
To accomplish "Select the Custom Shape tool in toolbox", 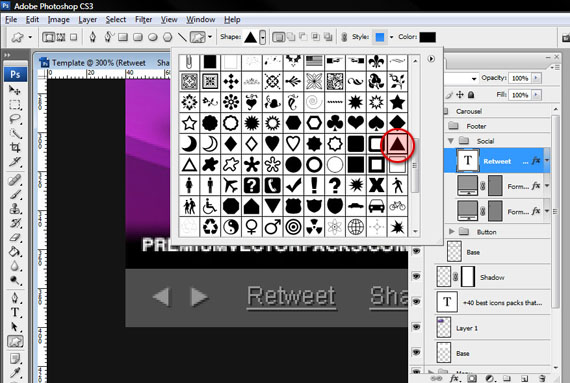I will [15, 341].
